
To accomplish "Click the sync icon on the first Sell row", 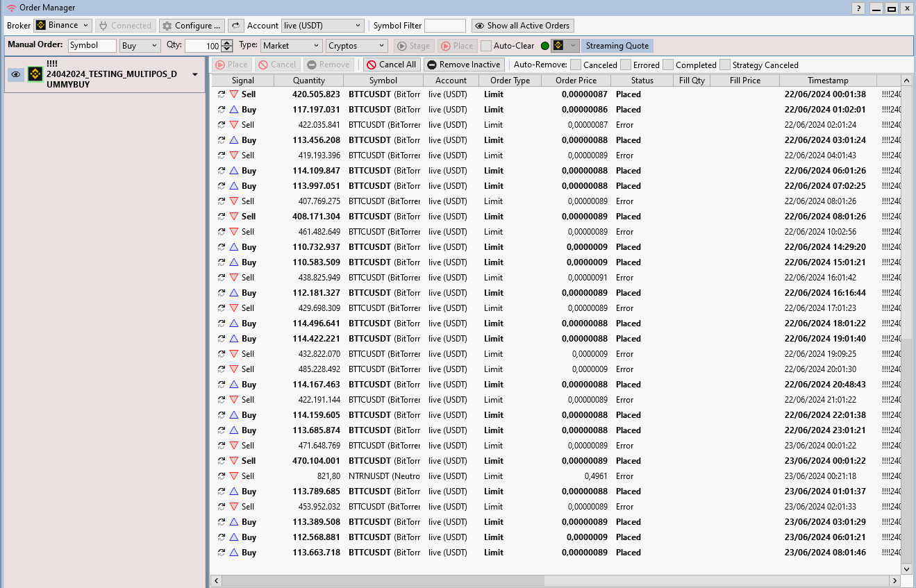I will (x=222, y=94).
